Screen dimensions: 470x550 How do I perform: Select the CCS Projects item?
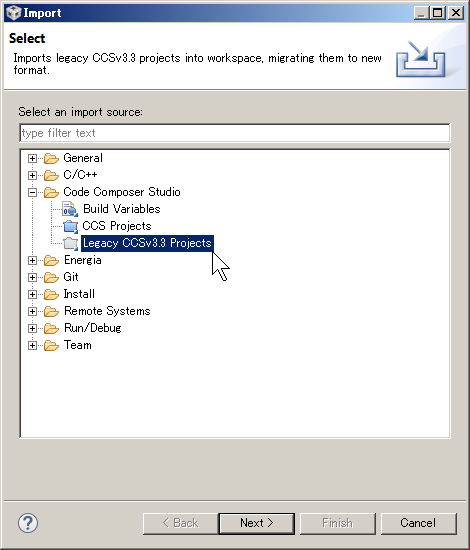click(117, 226)
